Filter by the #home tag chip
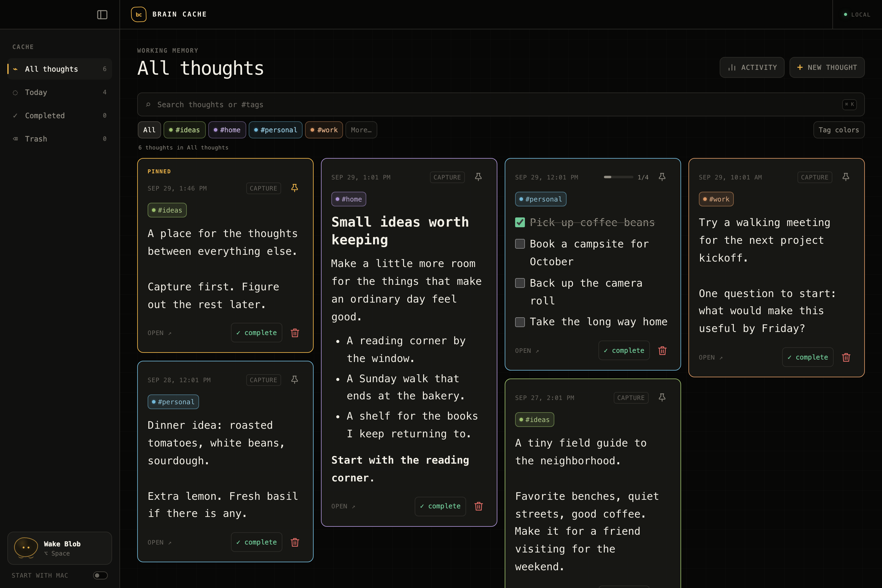Viewport: 882px width, 588px height. coord(227,130)
